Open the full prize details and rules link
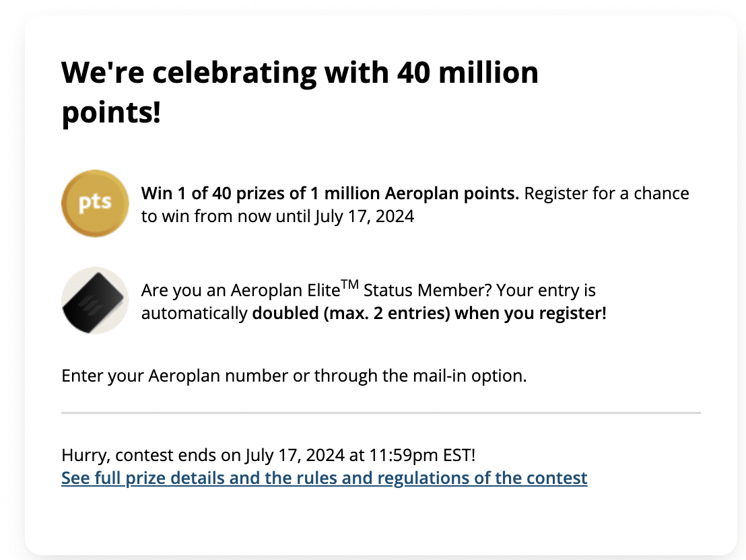 pyautogui.click(x=324, y=479)
